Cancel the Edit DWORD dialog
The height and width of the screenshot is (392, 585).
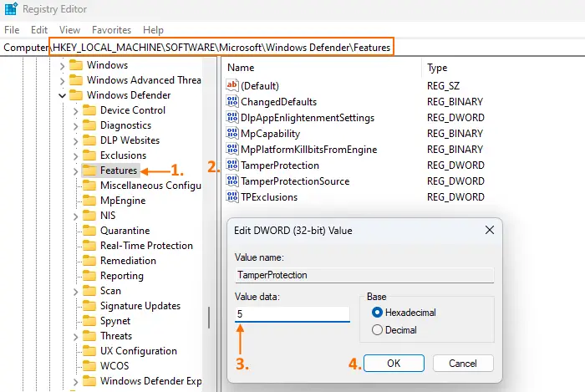tap(463, 363)
